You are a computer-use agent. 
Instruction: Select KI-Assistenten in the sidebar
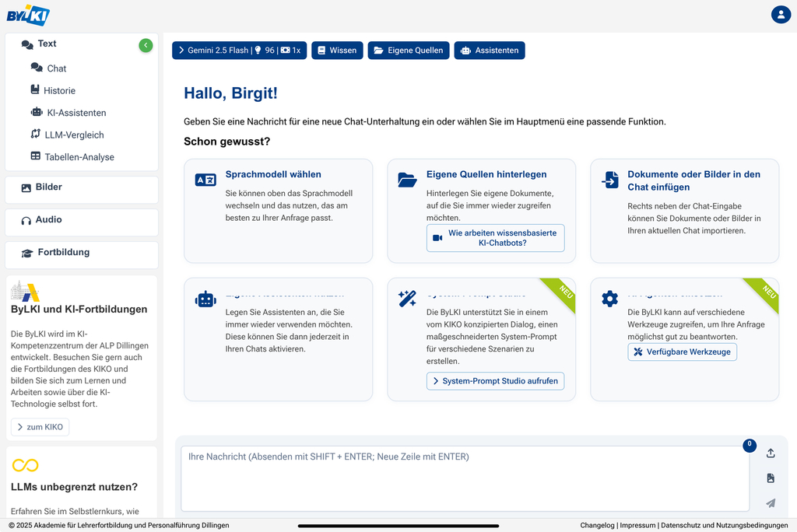[76, 113]
